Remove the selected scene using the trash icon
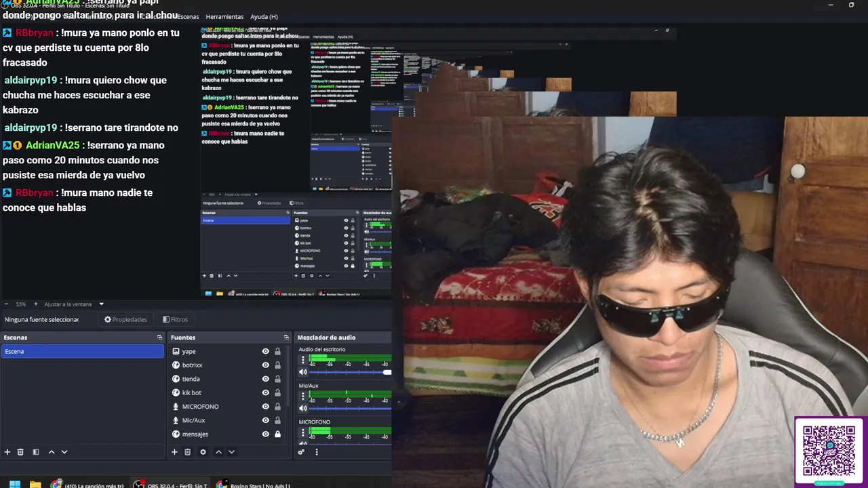This screenshot has height=488, width=868. (20, 452)
